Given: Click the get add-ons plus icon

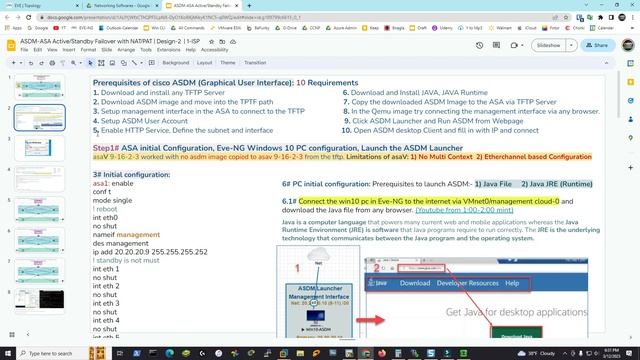Looking at the screenshot, I should pyautogui.click(x=631, y=168).
